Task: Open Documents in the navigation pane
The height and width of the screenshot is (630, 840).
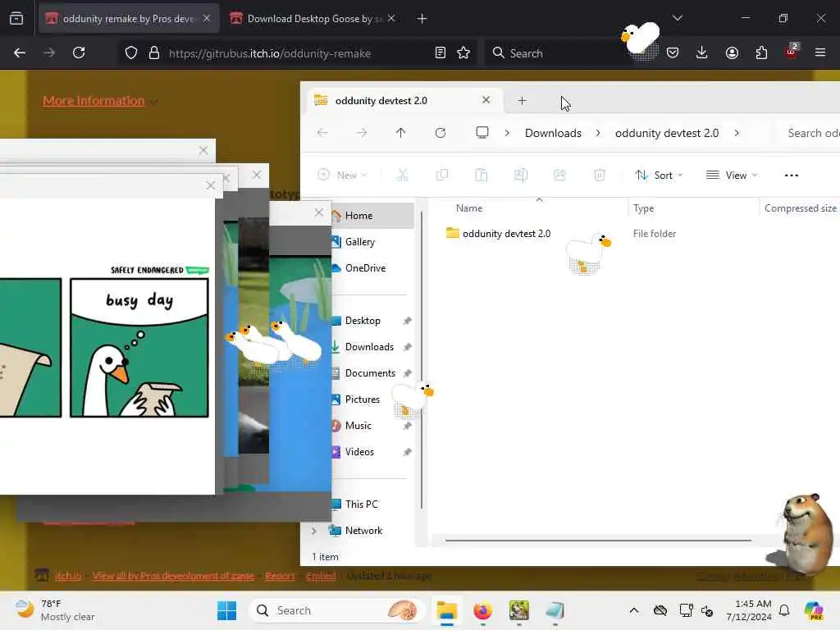Action: [x=372, y=373]
